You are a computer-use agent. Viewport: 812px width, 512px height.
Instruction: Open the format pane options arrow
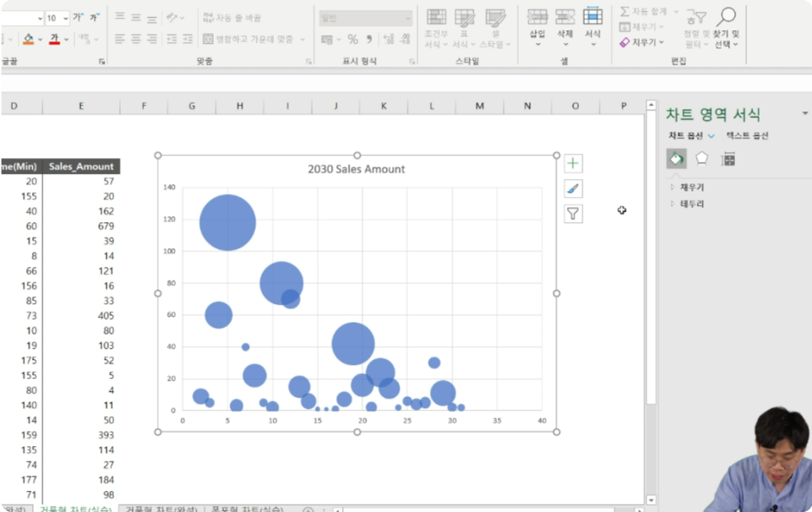pos(804,113)
